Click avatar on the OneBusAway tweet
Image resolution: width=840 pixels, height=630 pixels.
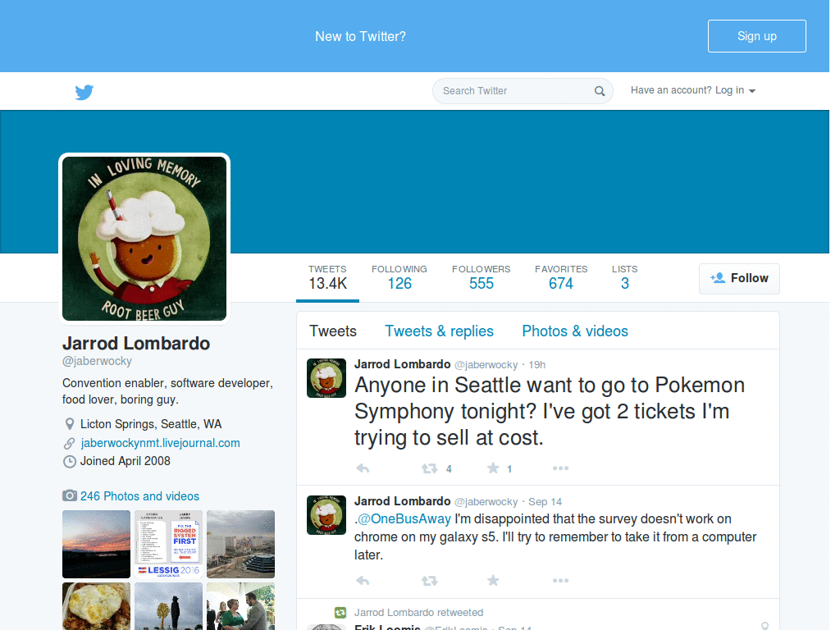[326, 515]
